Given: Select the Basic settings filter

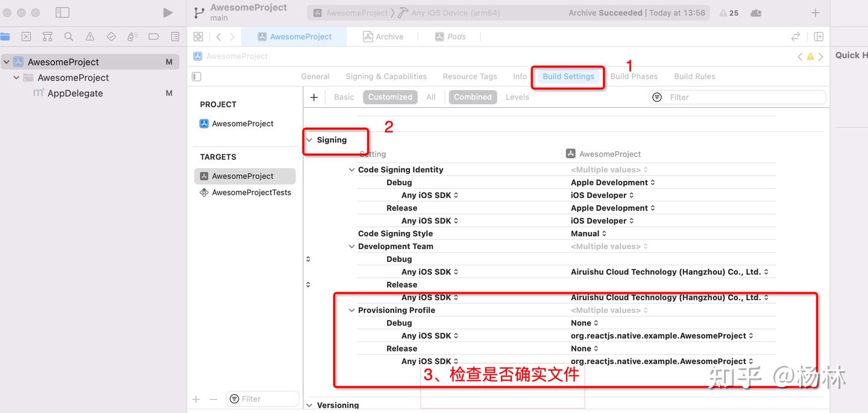Looking at the screenshot, I should 344,97.
